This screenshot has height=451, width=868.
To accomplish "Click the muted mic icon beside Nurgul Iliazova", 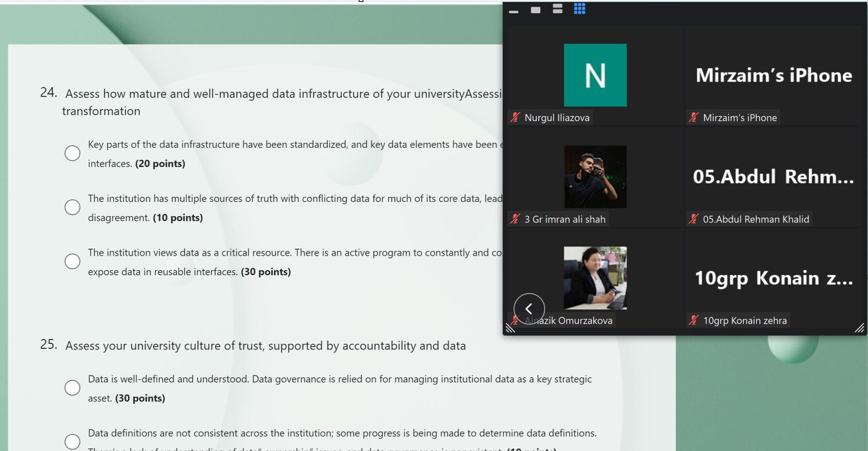I will coord(515,117).
